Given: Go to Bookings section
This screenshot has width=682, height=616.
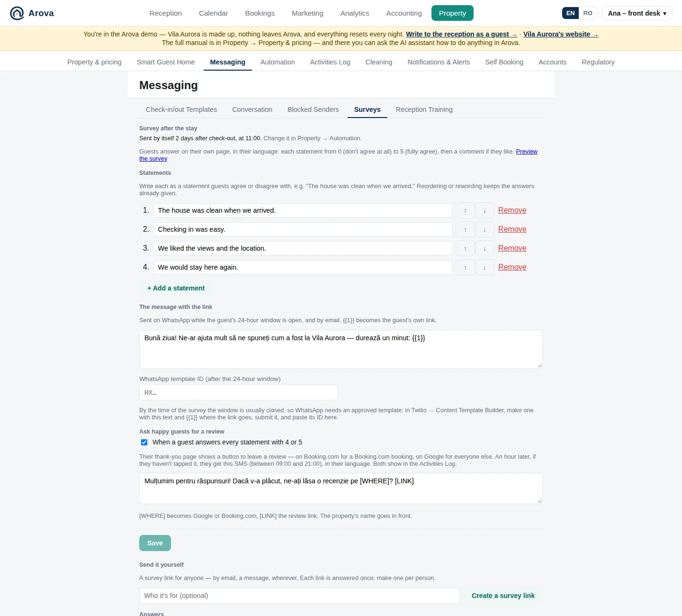Looking at the screenshot, I should (x=260, y=13).
